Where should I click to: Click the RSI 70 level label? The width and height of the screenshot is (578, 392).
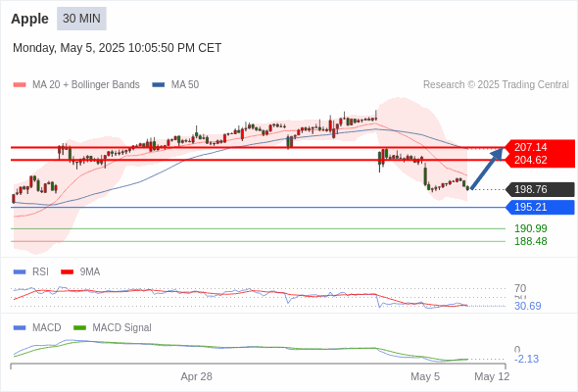pyautogui.click(x=520, y=288)
